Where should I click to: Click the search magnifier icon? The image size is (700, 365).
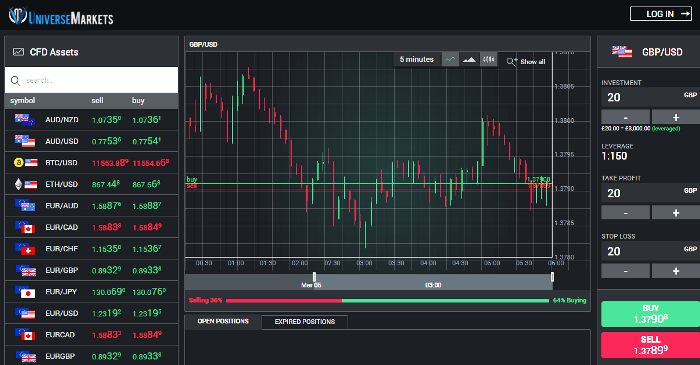pyautogui.click(x=15, y=80)
